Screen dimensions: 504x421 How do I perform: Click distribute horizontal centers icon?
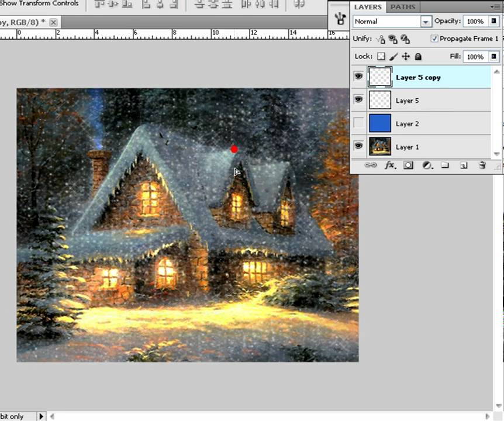coord(260,4)
